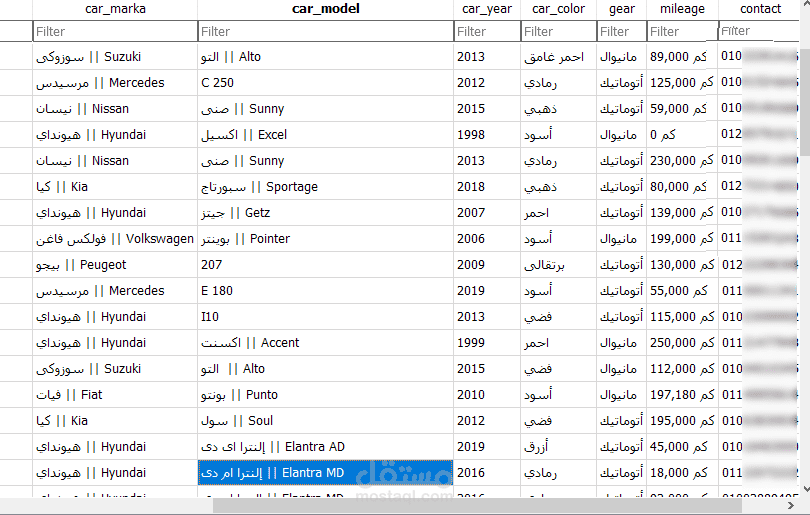The image size is (810, 515).
Task: Select the Volkswagen marka cell
Action: coord(115,239)
